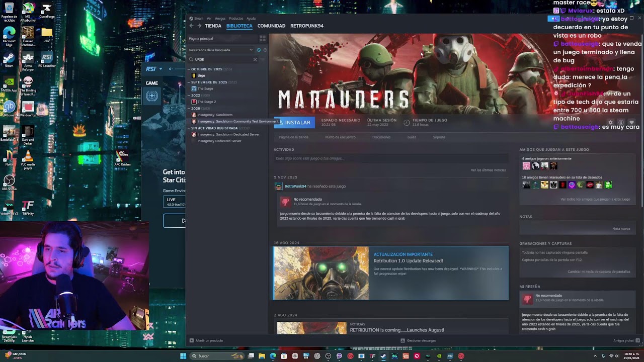Go forward with Steam's right arrow
Screen dimensions: 644x362
(x=199, y=26)
